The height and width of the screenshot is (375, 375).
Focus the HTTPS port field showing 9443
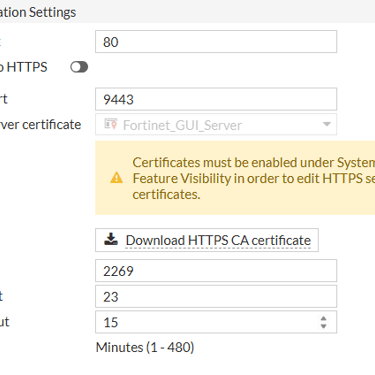(216, 99)
